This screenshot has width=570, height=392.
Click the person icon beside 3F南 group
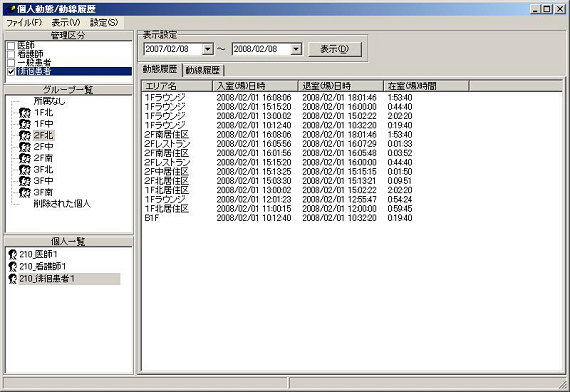(x=24, y=192)
